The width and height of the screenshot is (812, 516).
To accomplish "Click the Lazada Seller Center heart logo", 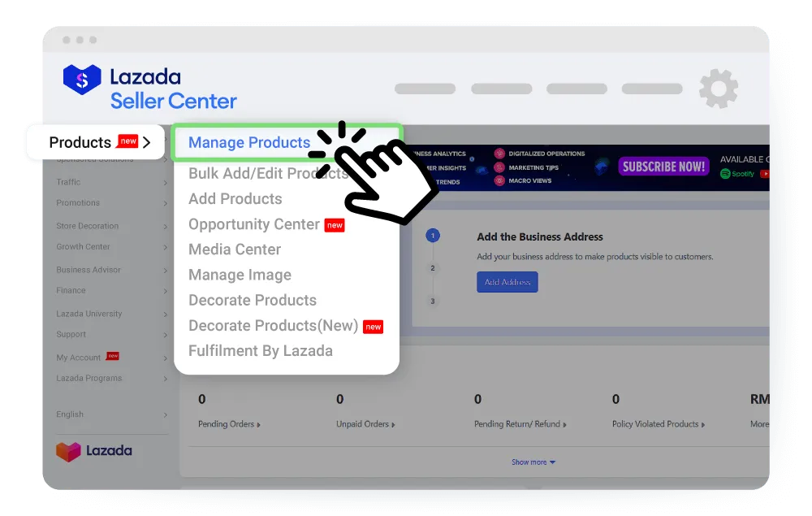I will tap(82, 80).
